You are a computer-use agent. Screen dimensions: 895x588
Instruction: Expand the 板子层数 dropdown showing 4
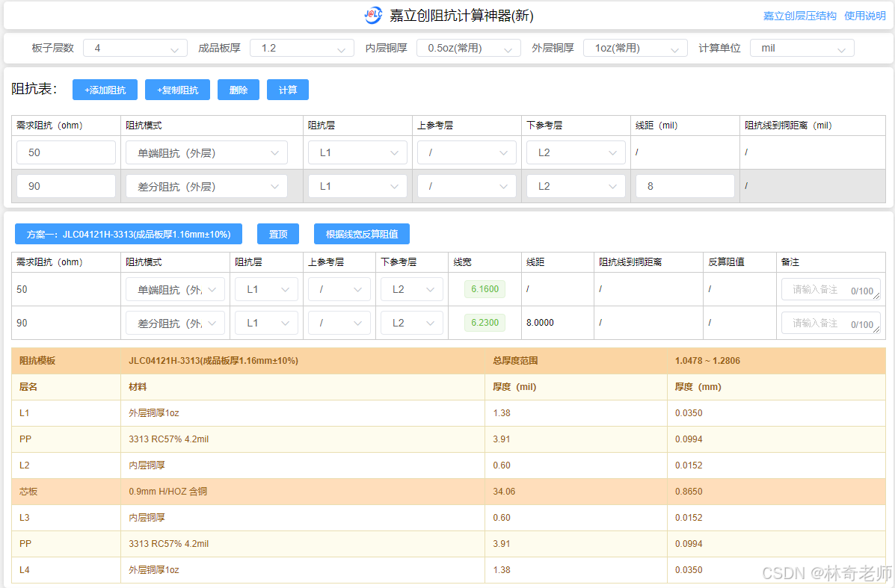tap(135, 48)
